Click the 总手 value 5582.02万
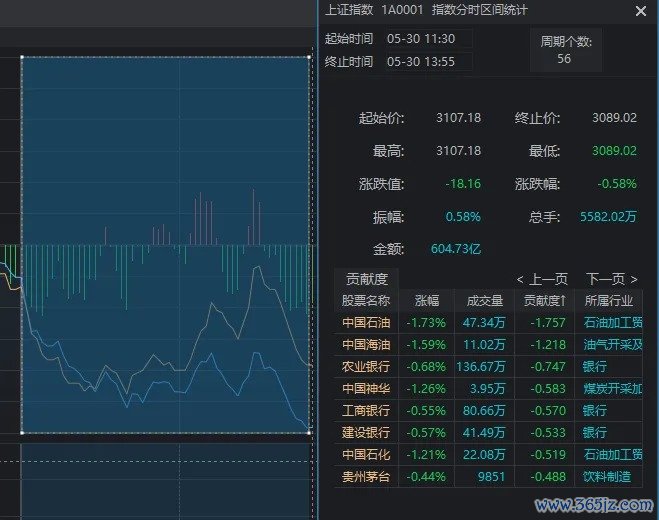The width and height of the screenshot is (659, 520). click(x=608, y=217)
